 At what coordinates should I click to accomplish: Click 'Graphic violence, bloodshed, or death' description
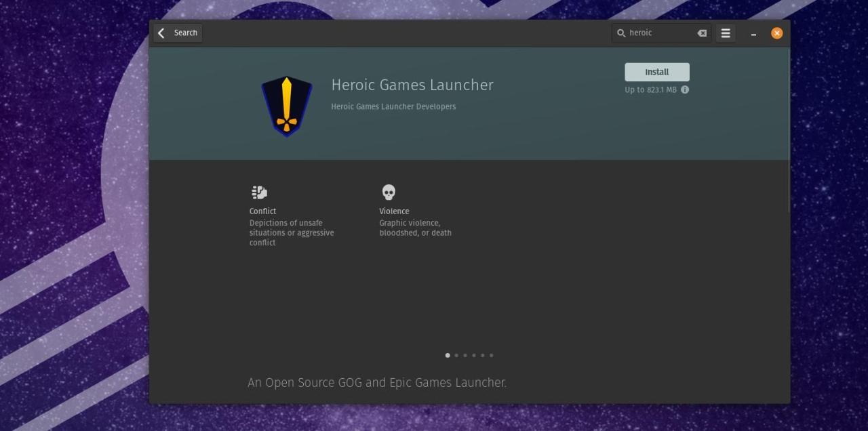pyautogui.click(x=415, y=228)
